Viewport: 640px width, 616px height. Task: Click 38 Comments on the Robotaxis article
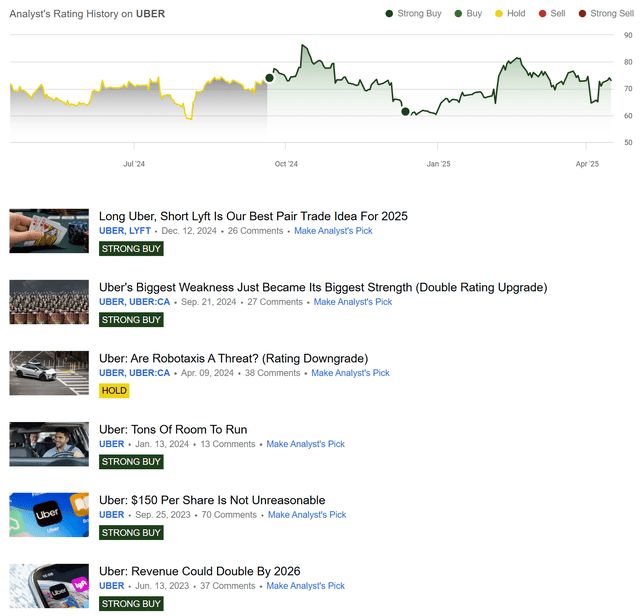pos(272,373)
